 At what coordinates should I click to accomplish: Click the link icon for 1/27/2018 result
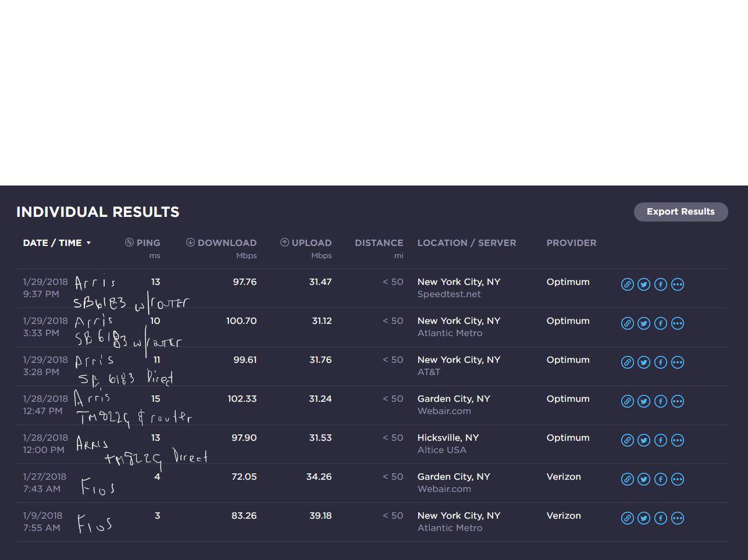pos(627,479)
